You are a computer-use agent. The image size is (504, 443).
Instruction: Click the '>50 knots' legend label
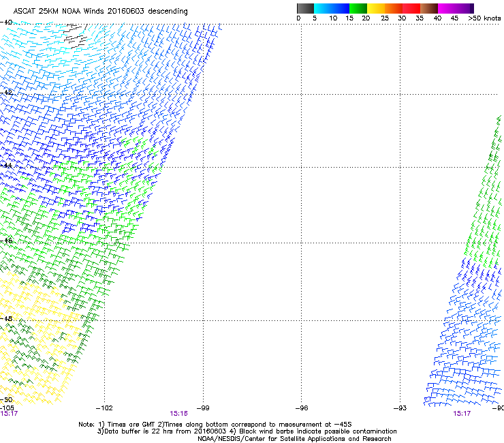(x=484, y=18)
